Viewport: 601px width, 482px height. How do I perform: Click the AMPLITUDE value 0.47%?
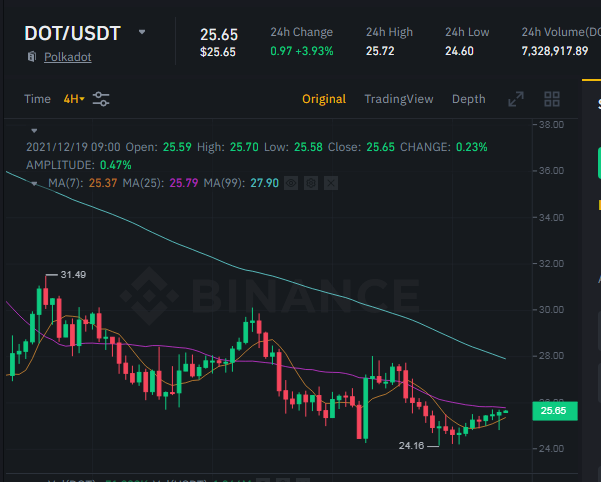116,165
